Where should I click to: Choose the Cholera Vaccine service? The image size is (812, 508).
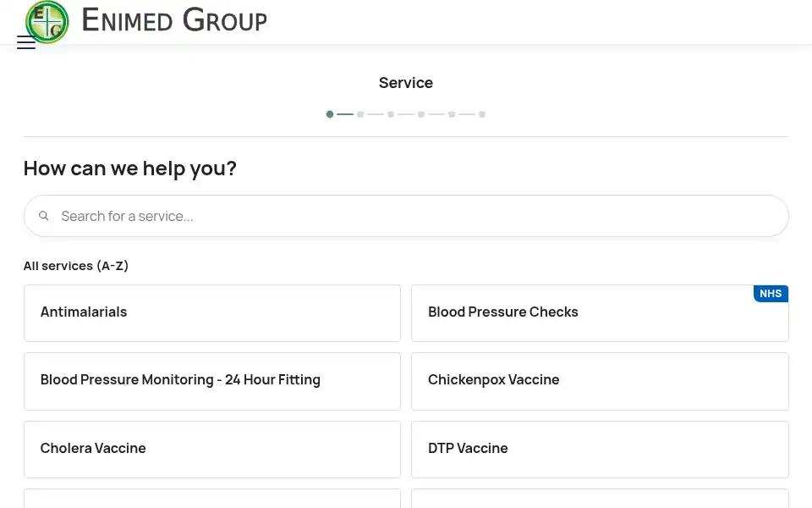(x=212, y=450)
